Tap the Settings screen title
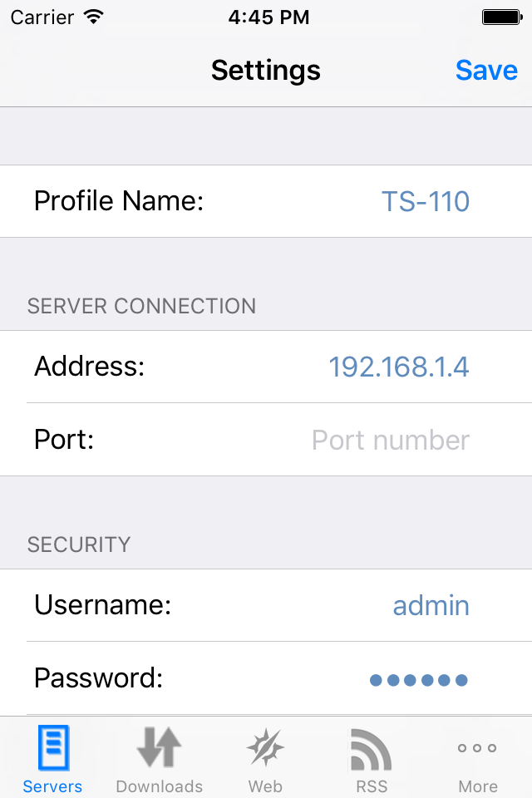The height and width of the screenshot is (798, 532). tap(265, 70)
